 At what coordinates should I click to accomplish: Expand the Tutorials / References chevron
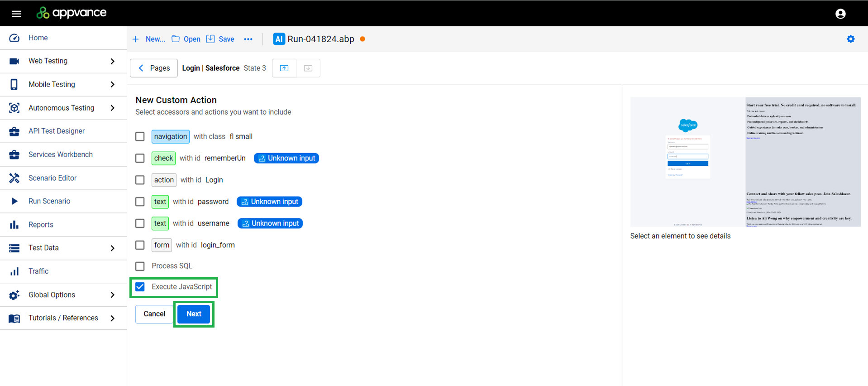(x=113, y=318)
